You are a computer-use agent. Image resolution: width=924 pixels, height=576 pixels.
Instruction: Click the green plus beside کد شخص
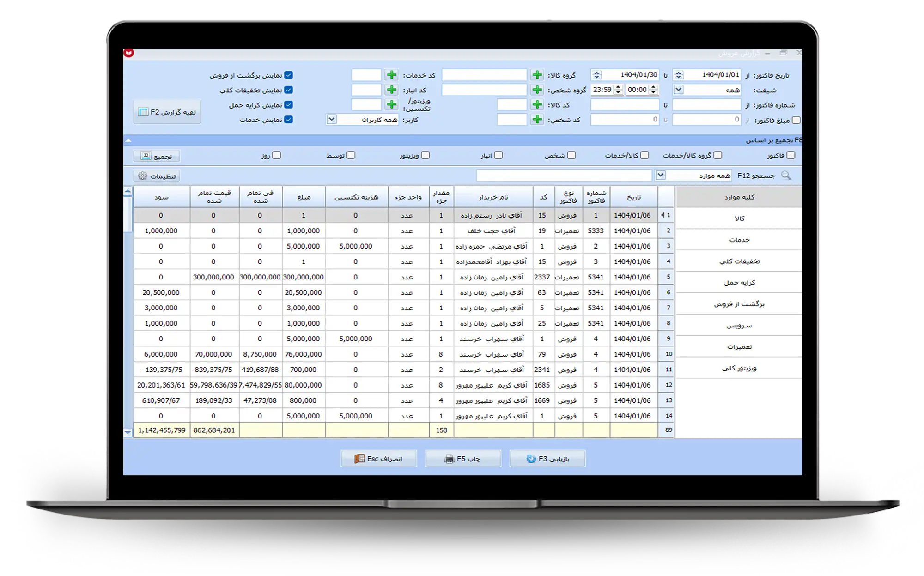pyautogui.click(x=537, y=120)
